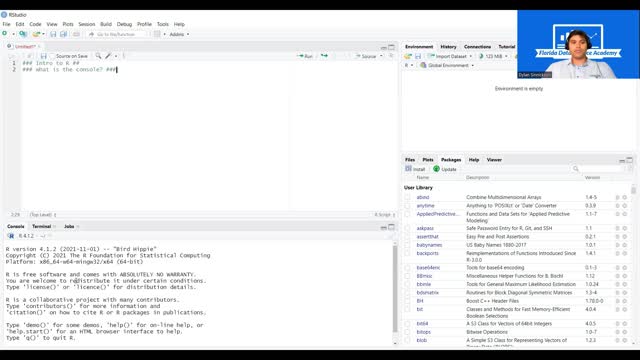
Task: Open the abind package link
Action: tap(423, 198)
